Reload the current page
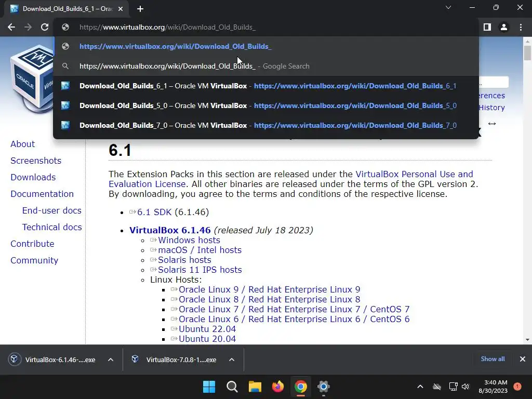 (x=45, y=27)
